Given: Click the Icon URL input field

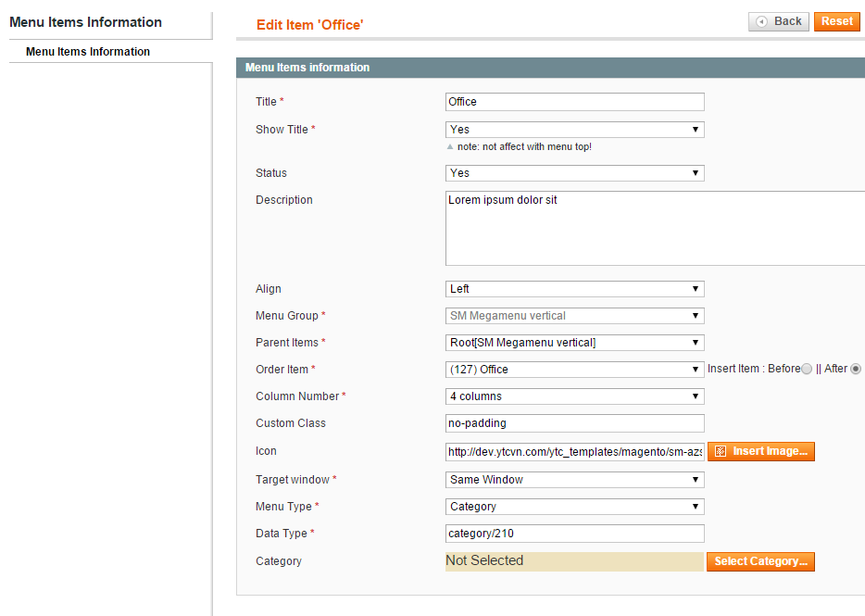Looking at the screenshot, I should click(x=575, y=452).
